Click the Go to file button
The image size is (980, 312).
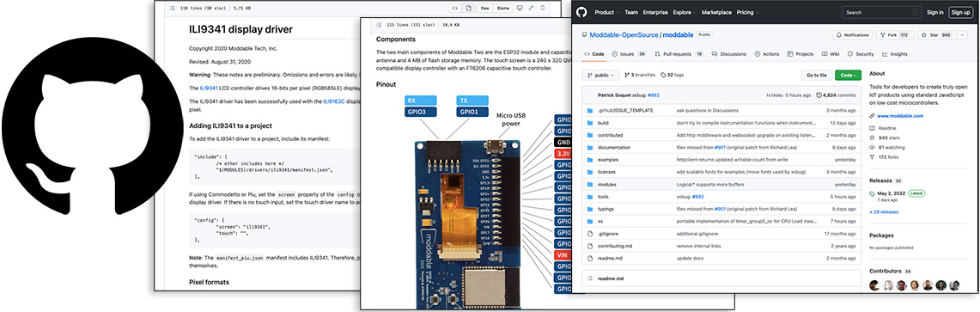tap(816, 75)
